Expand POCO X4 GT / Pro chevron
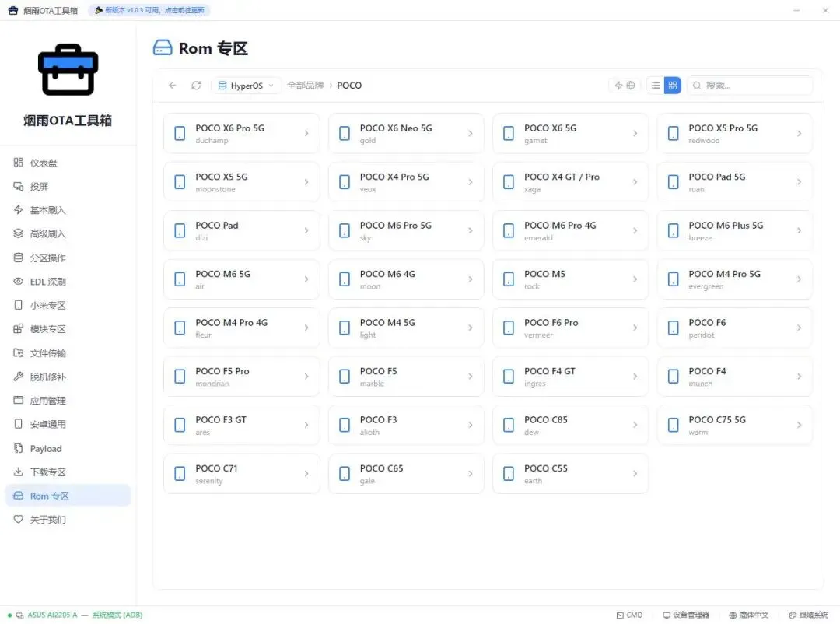The image size is (840, 624). pyautogui.click(x=635, y=182)
